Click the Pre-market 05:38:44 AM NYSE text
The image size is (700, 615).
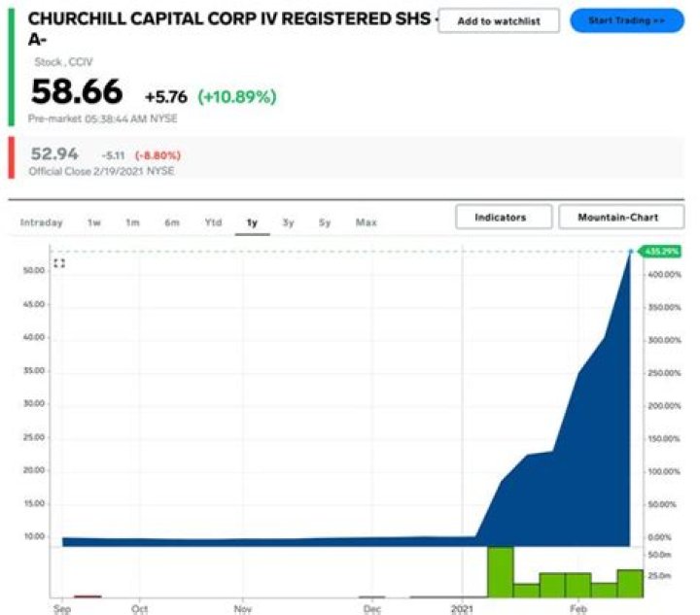coord(103,119)
